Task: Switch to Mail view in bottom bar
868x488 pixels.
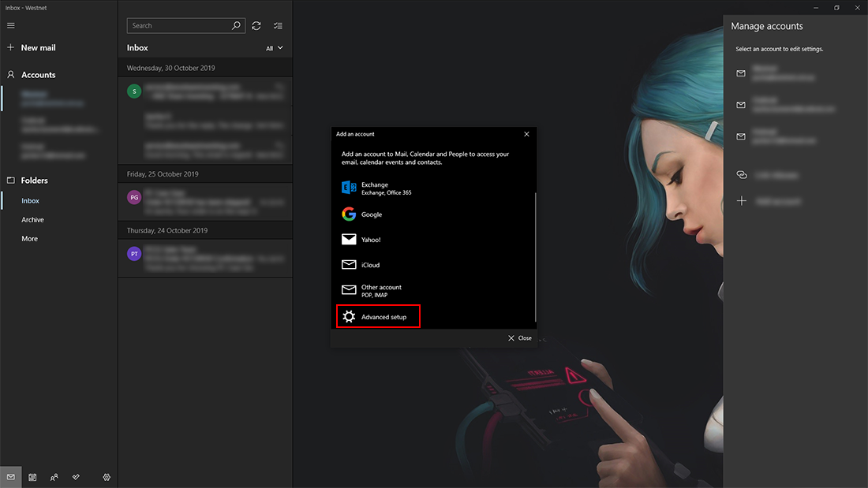Action: click(10, 477)
